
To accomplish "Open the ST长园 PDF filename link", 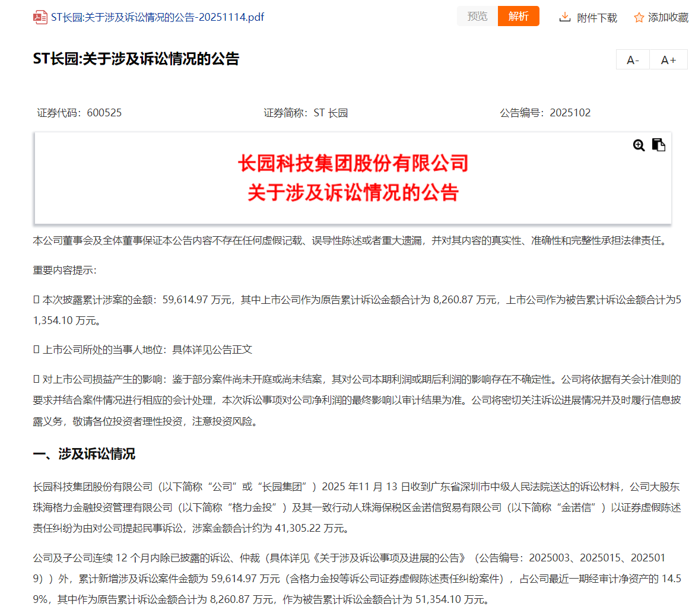I will coord(157,17).
